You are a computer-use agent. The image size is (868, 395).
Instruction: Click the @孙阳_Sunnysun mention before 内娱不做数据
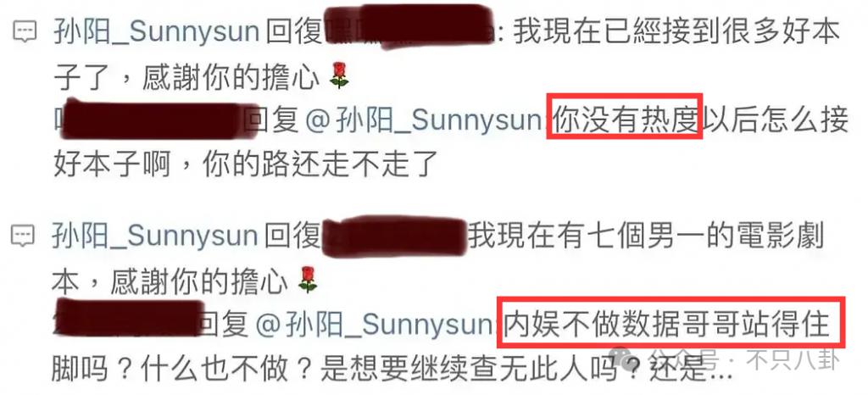374,325
